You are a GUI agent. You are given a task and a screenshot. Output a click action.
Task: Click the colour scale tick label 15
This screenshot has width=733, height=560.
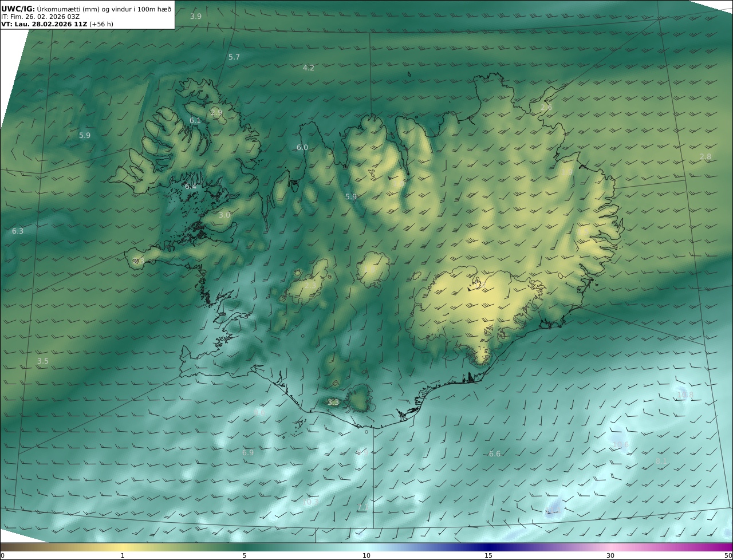pos(488,555)
